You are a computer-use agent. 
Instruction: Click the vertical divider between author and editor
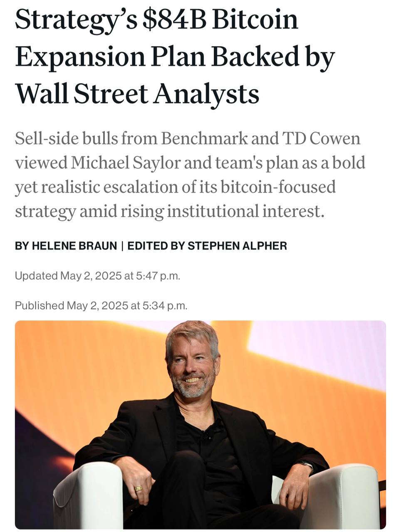tap(122, 246)
